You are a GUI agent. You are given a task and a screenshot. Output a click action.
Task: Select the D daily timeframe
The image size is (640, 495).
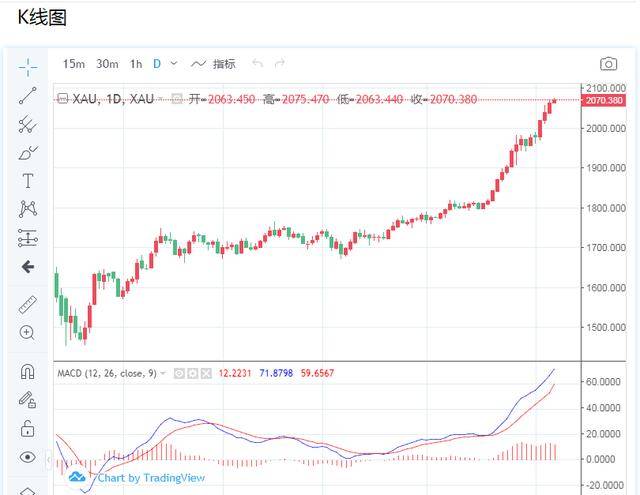[157, 64]
